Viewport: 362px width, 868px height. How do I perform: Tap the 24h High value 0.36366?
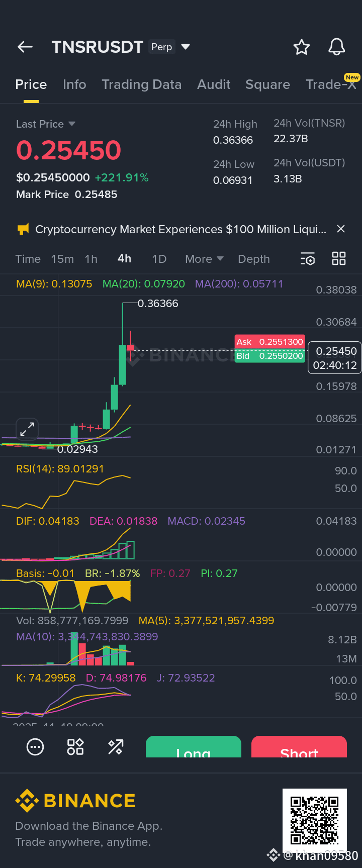(x=233, y=140)
